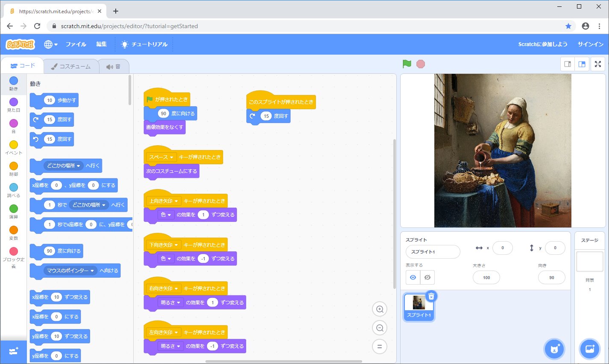Enter full screen stage mode

coord(598,64)
